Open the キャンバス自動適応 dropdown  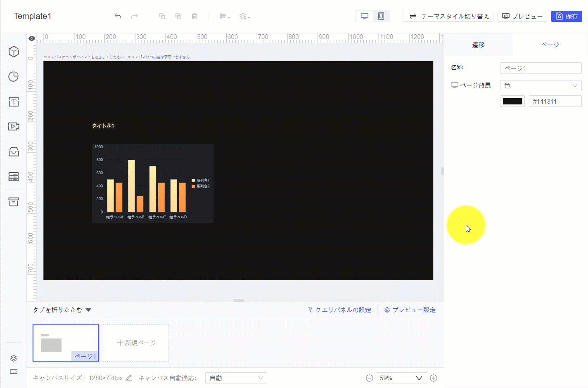(236, 378)
